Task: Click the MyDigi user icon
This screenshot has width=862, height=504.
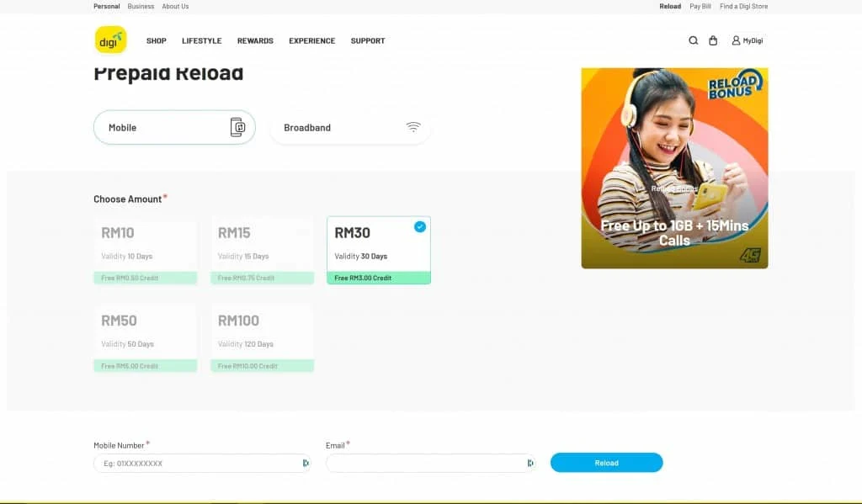Action: [x=736, y=40]
